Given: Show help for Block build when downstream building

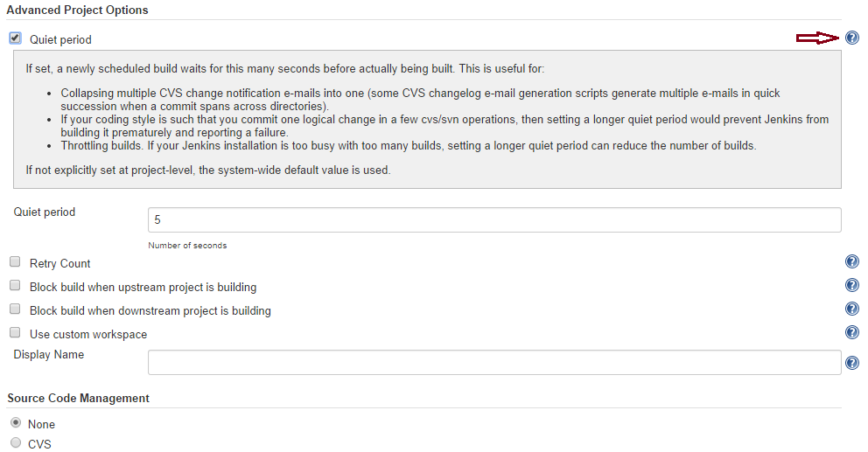Looking at the screenshot, I should pyautogui.click(x=851, y=309).
